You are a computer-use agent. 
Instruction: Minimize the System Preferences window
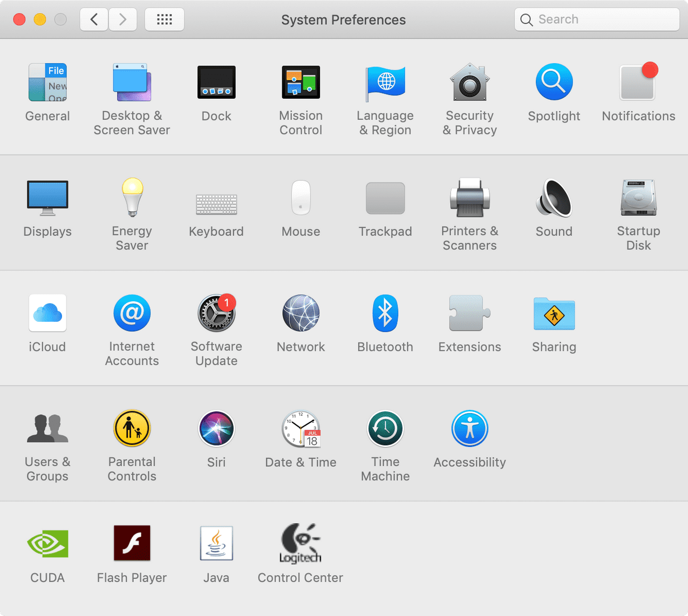click(x=40, y=19)
